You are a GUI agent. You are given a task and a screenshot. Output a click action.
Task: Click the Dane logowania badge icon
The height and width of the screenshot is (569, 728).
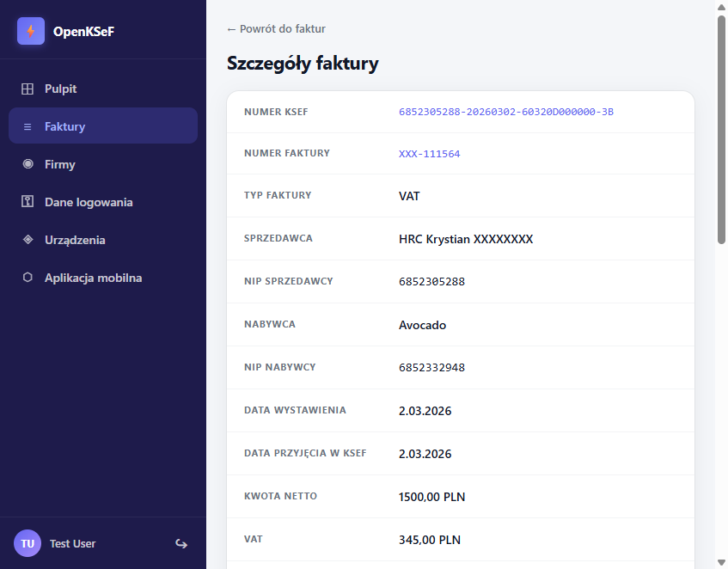tap(27, 201)
